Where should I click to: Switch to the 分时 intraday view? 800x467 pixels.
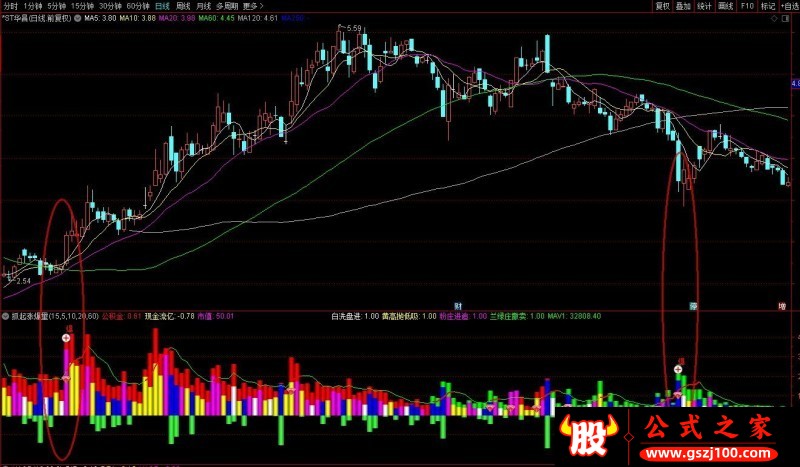10,6
